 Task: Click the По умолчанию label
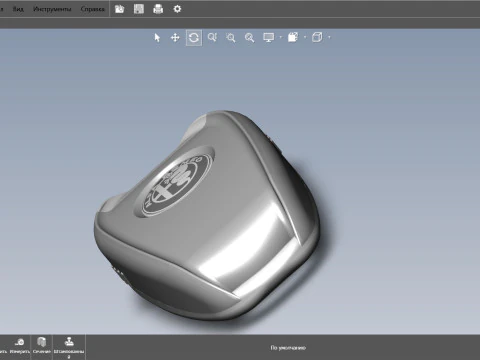point(288,348)
